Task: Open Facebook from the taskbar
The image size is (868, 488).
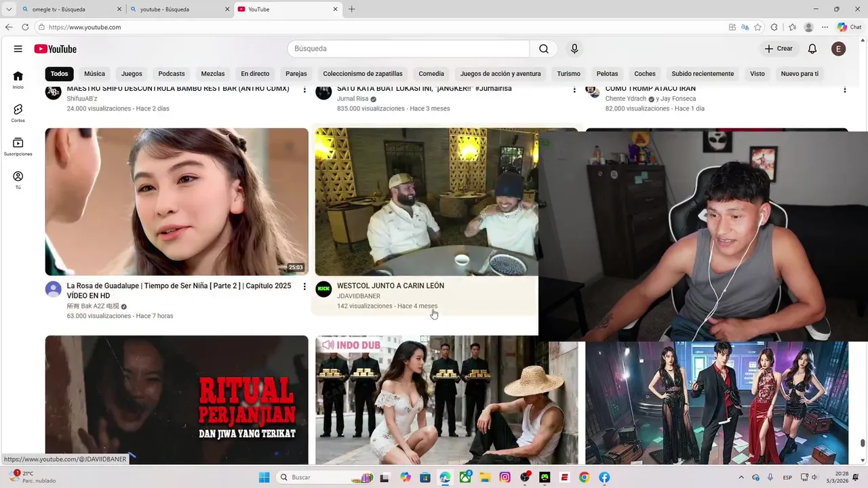Action: (604, 477)
